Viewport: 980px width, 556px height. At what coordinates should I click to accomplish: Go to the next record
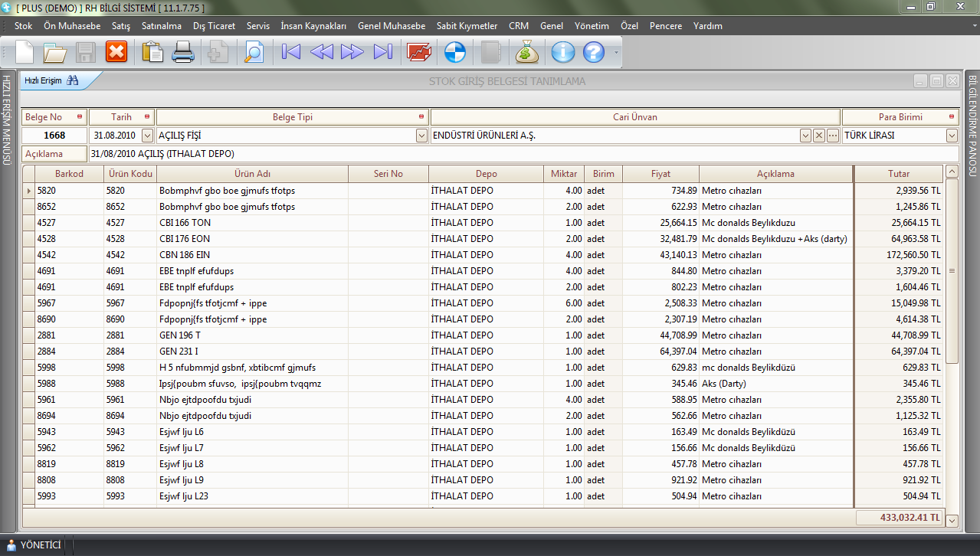(352, 52)
